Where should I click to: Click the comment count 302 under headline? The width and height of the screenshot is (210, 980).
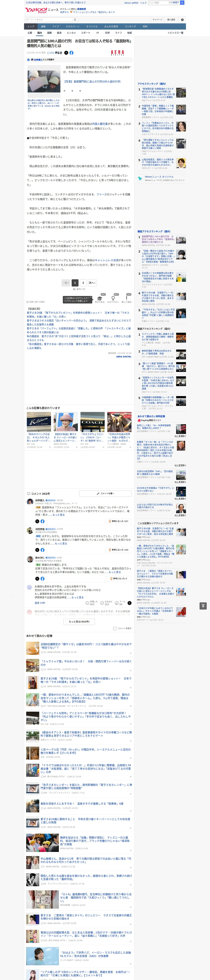[51, 53]
